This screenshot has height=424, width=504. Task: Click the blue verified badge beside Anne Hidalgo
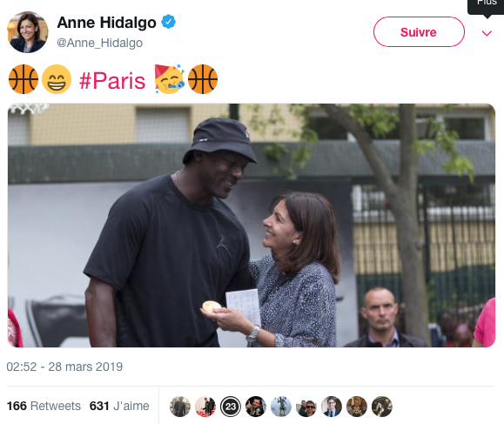tap(168, 22)
